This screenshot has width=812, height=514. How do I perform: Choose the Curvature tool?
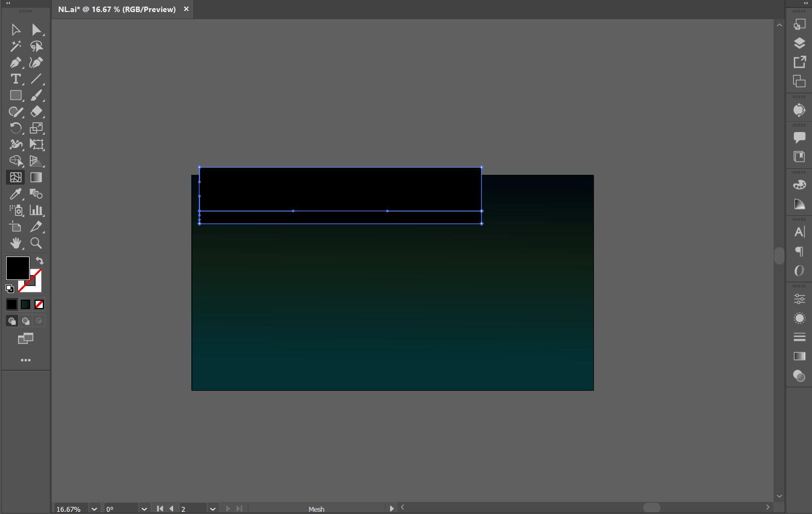tap(36, 62)
